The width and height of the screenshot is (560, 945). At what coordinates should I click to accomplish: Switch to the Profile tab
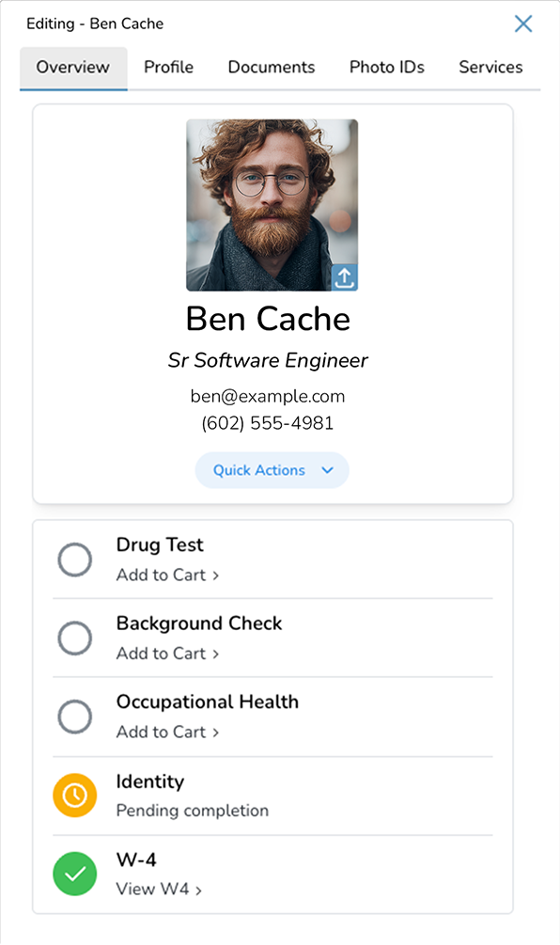pyautogui.click(x=168, y=67)
